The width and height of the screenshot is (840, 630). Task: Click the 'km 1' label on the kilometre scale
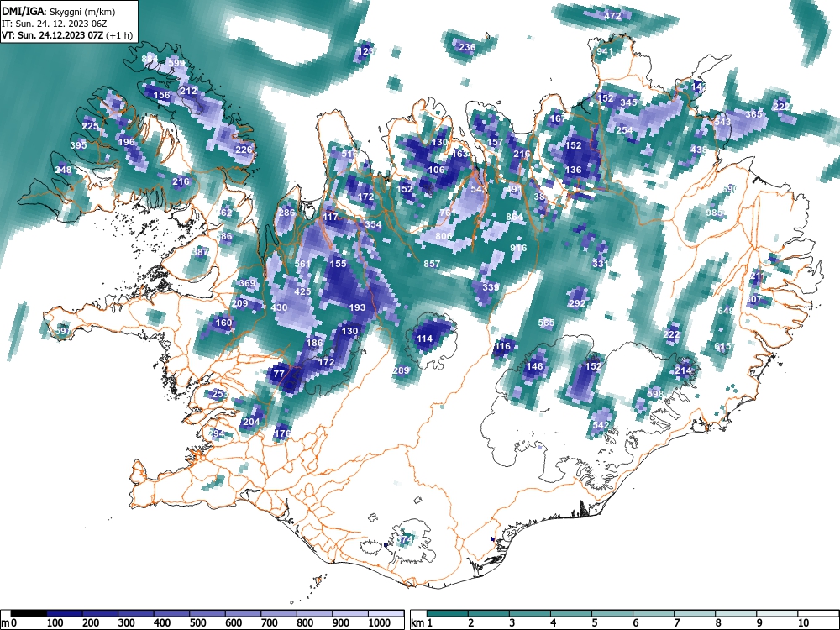(422, 623)
